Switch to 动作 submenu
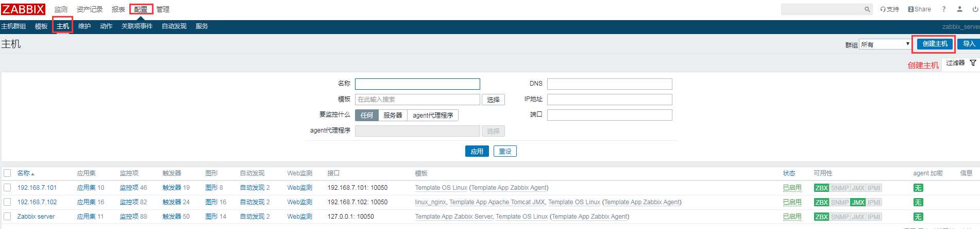This screenshot has width=980, height=229. click(106, 26)
